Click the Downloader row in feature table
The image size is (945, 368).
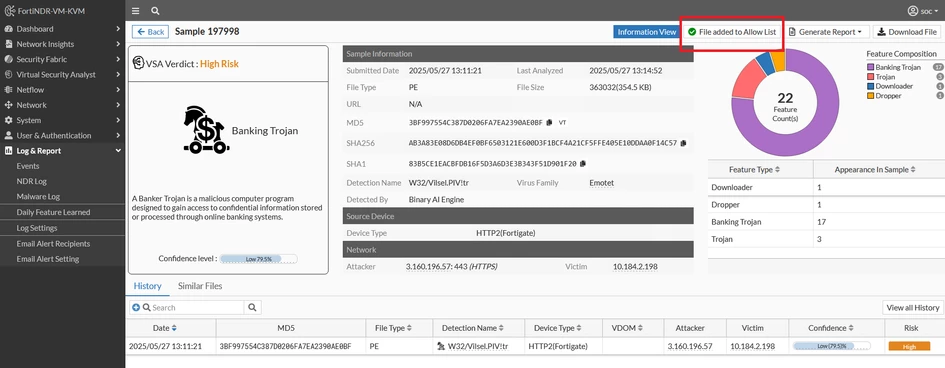tap(826, 187)
